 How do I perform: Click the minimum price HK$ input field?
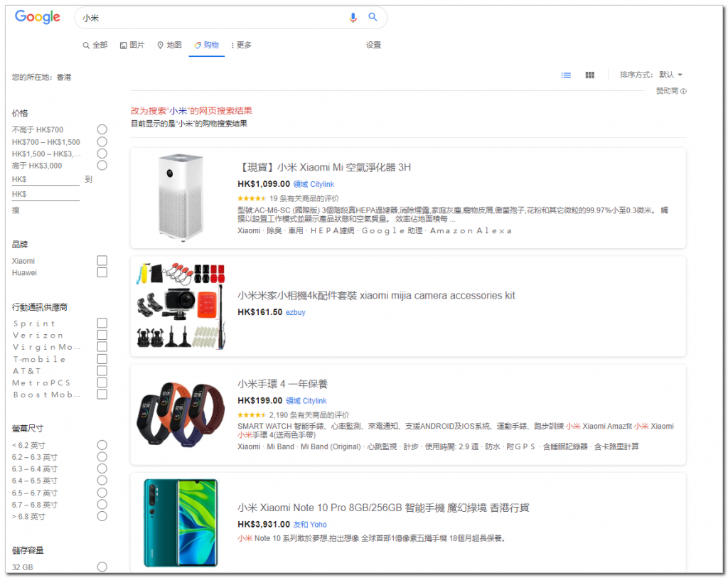(45, 179)
